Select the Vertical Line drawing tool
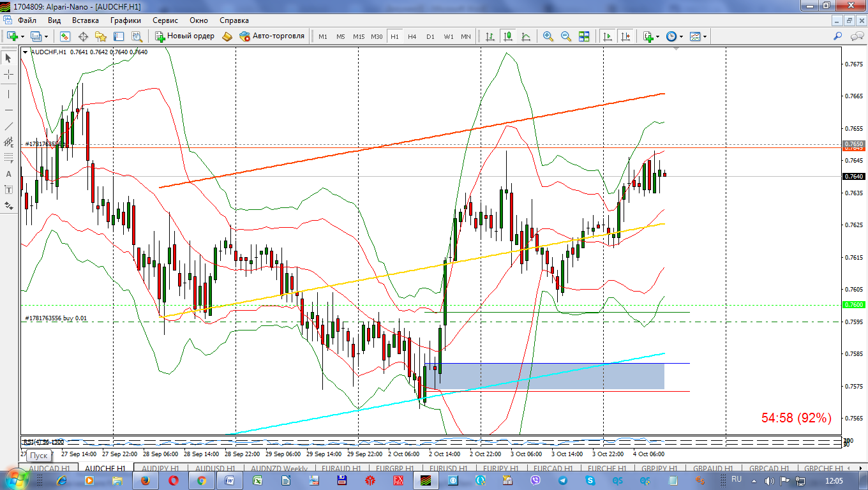 coord(9,94)
